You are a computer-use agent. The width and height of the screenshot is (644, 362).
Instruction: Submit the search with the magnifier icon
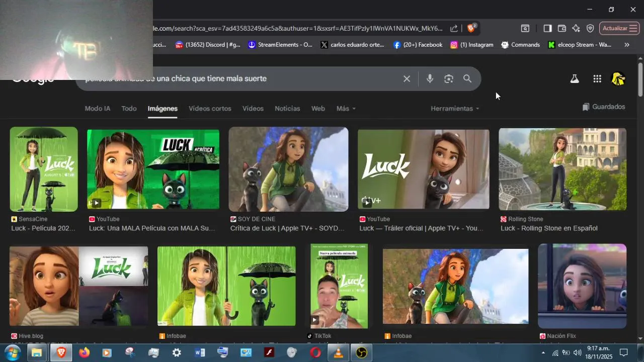[467, 79]
